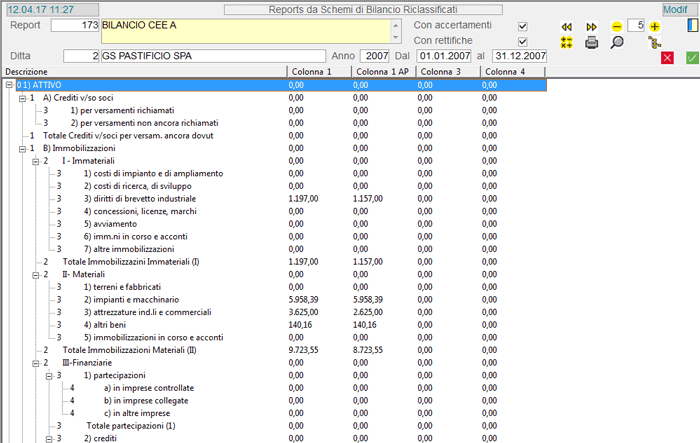
Task: Select 6) imm.ni in corso e acconti
Action: 136,236
